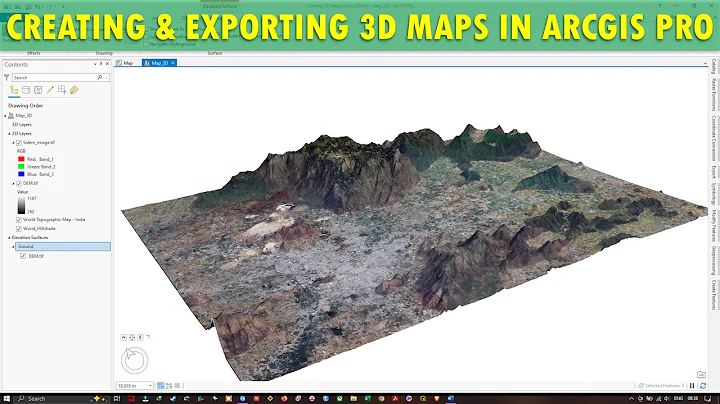Screen dimensions: 720x404
Task: Open the catalog folder icon at the map's bottom right
Action: 701,375
